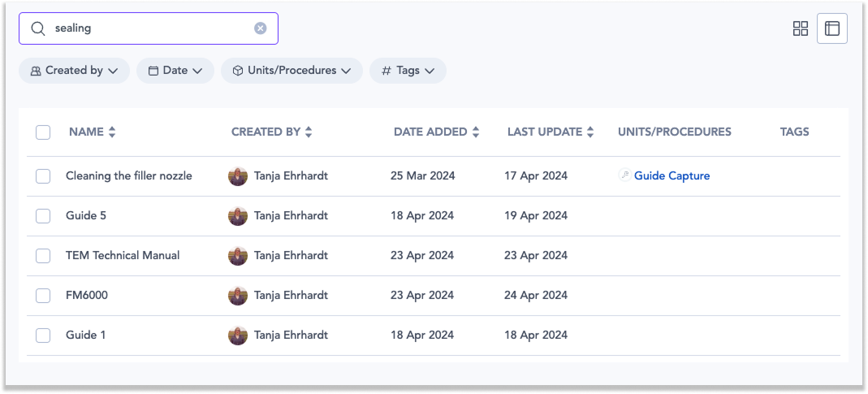The height and width of the screenshot is (394, 868).
Task: Switch to table view layout
Action: pos(832,28)
